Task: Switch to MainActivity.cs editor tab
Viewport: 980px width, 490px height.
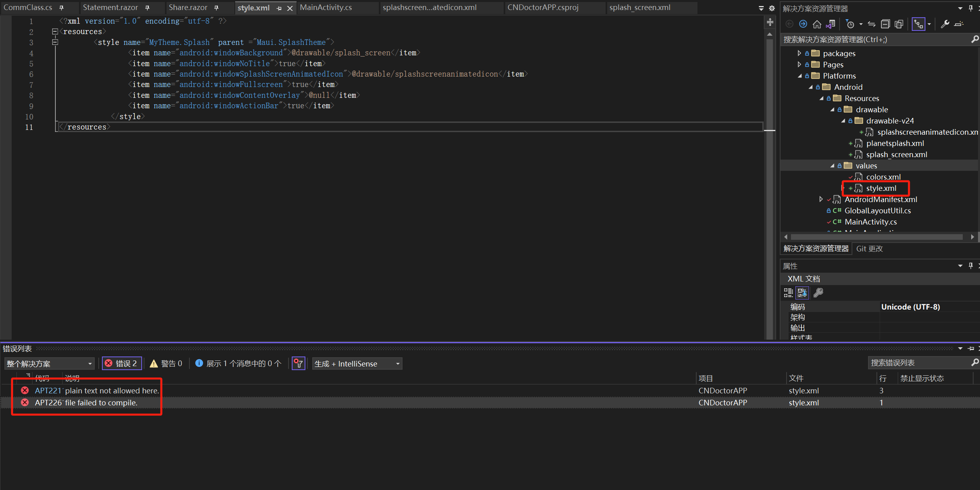Action: tap(326, 8)
